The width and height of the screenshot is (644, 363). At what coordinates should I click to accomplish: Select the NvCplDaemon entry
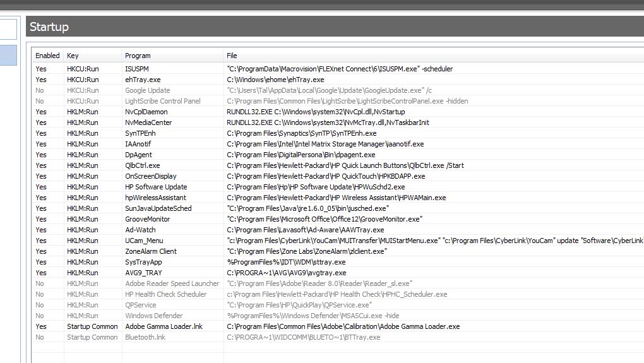146,112
